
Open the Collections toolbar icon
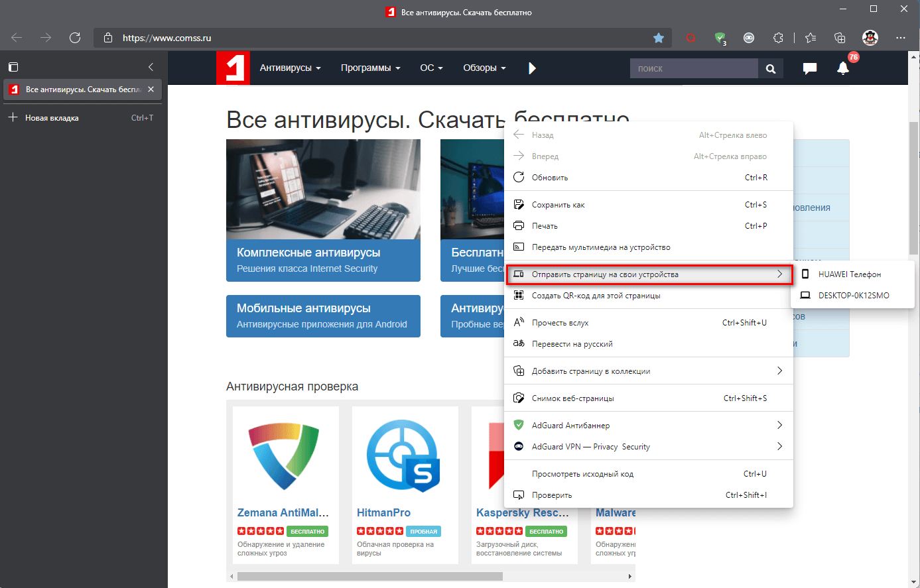[840, 38]
